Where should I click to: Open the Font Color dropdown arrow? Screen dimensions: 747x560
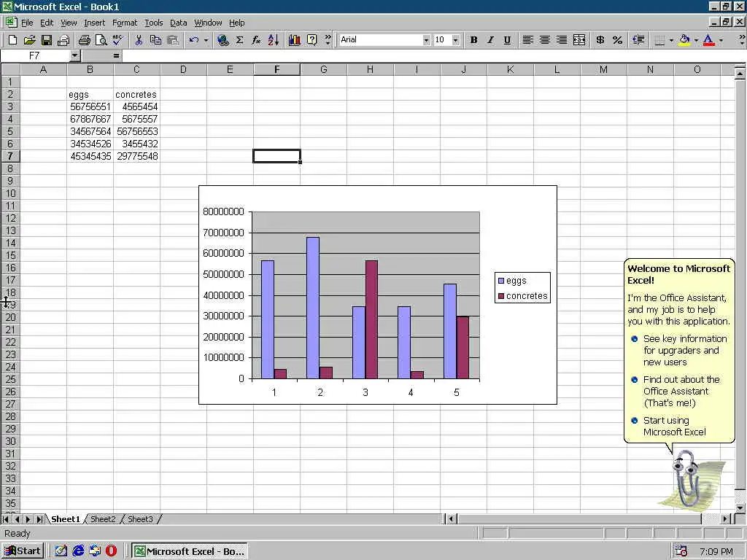pos(721,41)
